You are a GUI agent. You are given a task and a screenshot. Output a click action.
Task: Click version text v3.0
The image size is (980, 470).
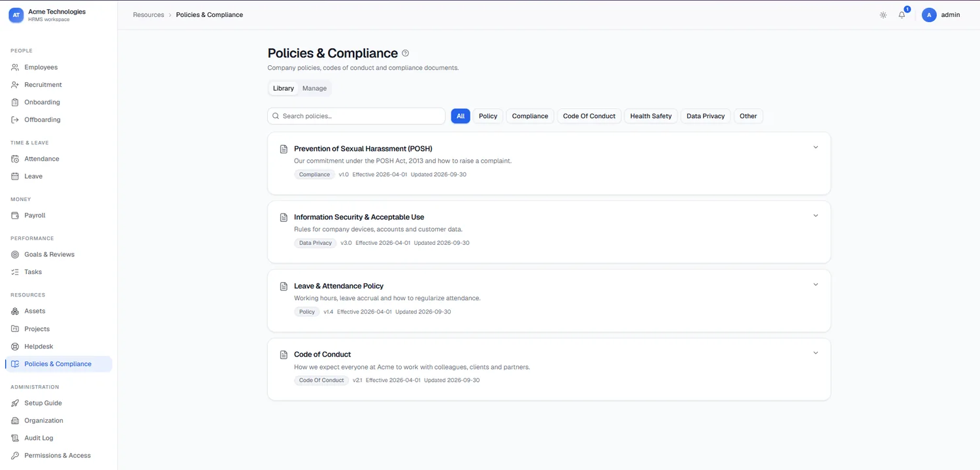coord(346,243)
